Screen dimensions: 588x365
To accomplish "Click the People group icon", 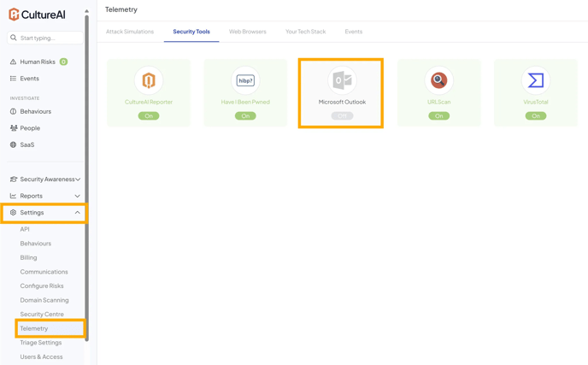I will click(14, 128).
